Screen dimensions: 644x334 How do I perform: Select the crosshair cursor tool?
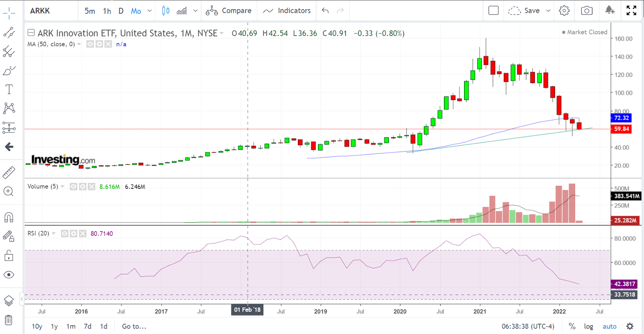[9, 13]
